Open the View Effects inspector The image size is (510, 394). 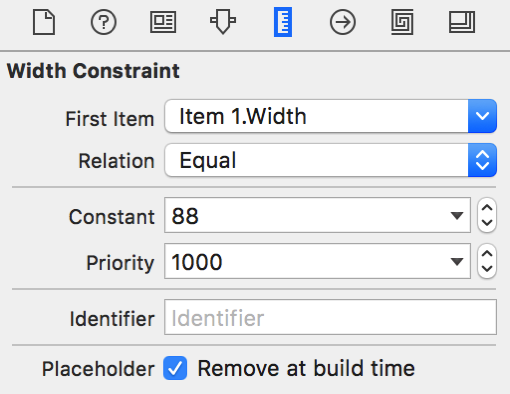462,22
